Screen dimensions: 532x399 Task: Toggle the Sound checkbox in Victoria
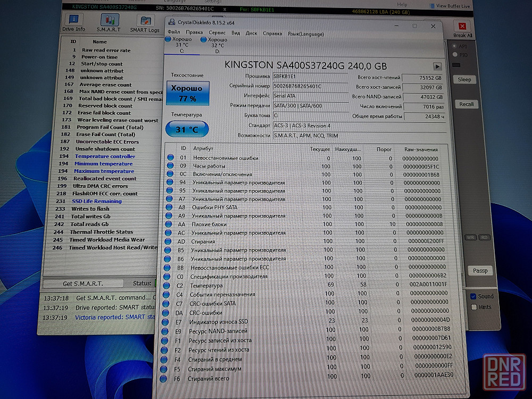(473, 296)
